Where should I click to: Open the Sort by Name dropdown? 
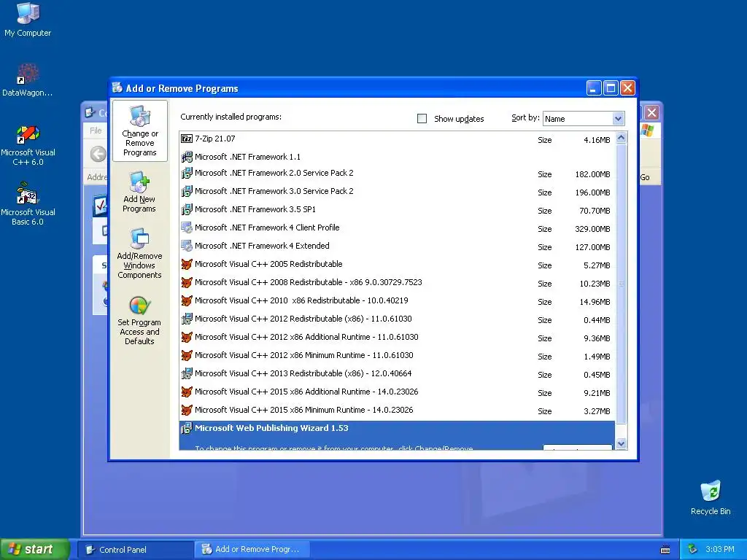coord(618,119)
